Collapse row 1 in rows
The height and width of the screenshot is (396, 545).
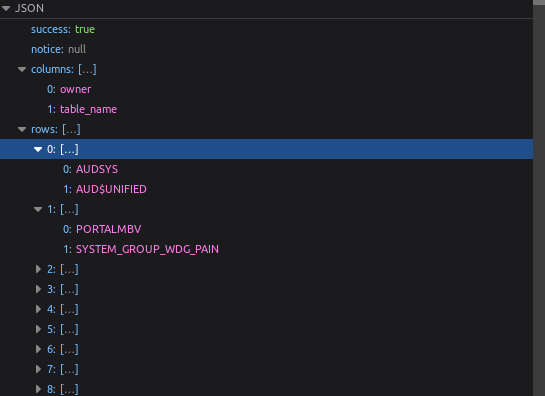click(38, 209)
